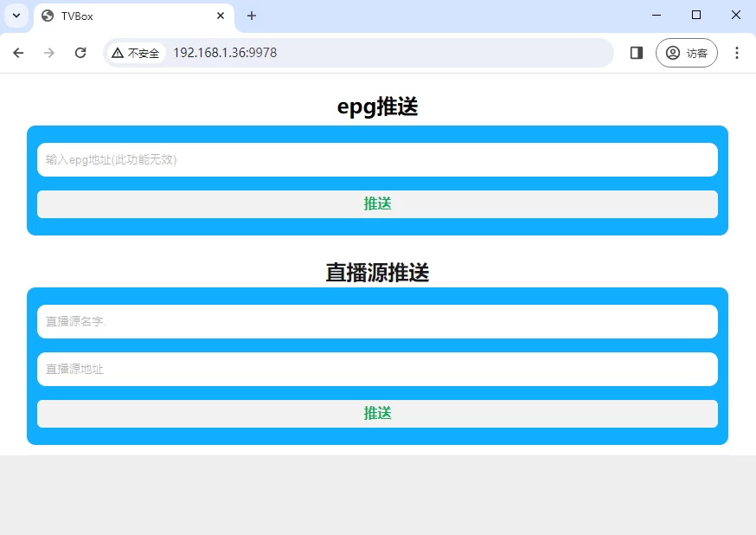Screen dimensions: 756x535
Task: Open the side panel icon
Action: [x=636, y=53]
